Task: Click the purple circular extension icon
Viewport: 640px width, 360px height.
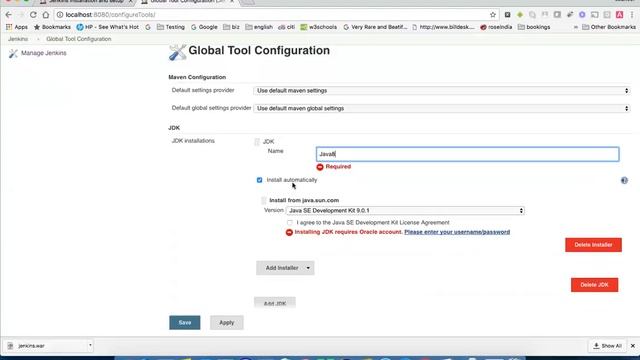Action: (582, 15)
